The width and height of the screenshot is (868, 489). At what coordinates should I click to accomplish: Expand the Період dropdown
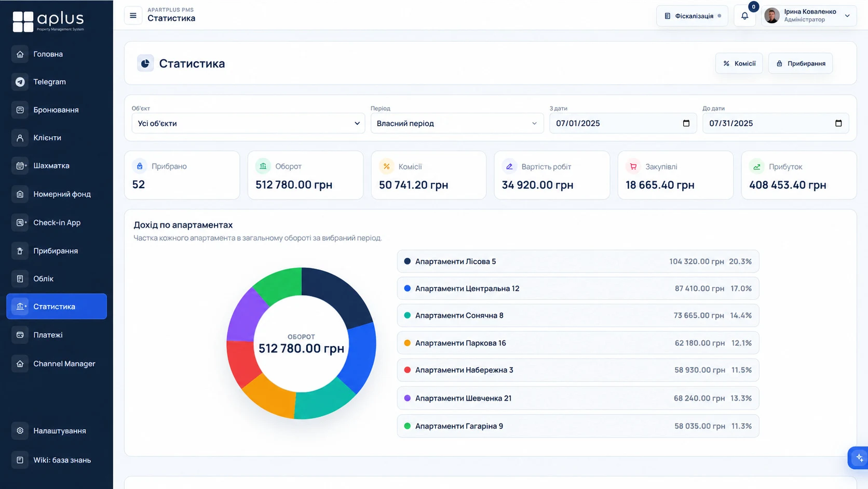click(457, 123)
